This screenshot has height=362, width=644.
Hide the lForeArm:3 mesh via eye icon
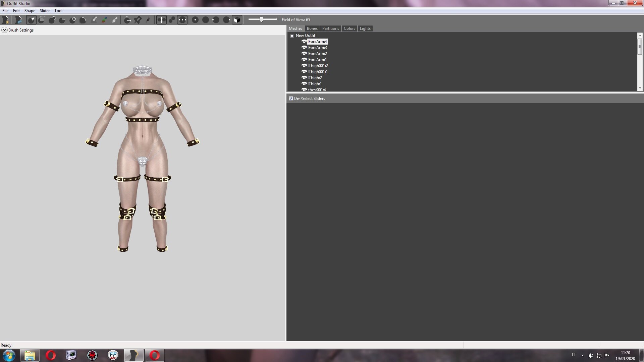tap(304, 48)
